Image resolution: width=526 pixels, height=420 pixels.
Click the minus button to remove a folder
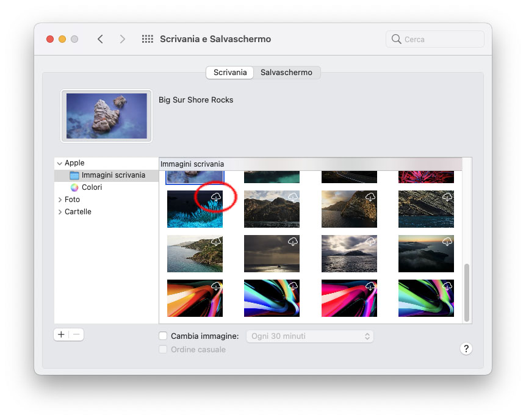[x=76, y=335]
